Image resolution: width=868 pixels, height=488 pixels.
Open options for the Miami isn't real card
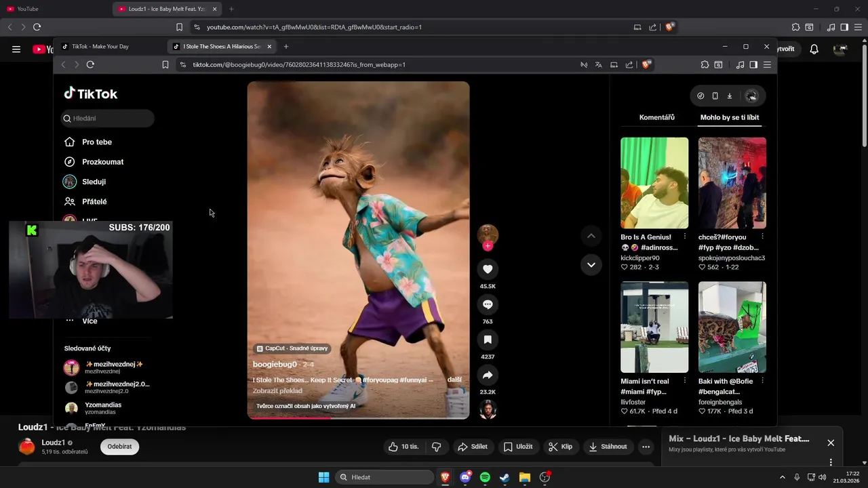[685, 382]
